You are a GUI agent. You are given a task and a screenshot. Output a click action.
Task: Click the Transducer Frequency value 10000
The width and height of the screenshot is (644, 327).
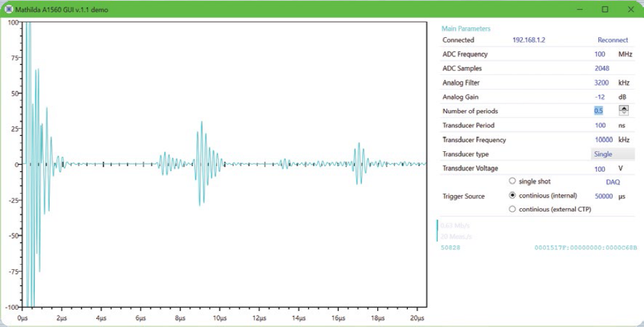[603, 140]
